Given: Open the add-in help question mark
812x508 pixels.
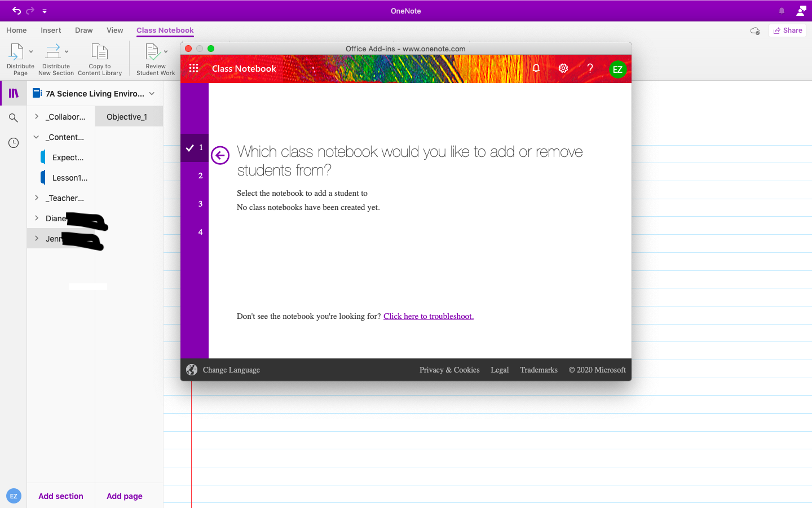Looking at the screenshot, I should (x=590, y=68).
